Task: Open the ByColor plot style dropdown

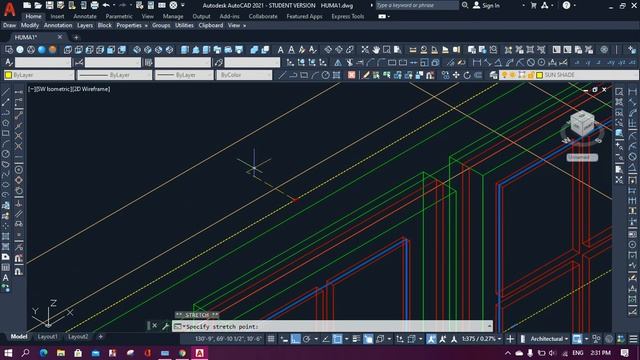Action: point(244,75)
